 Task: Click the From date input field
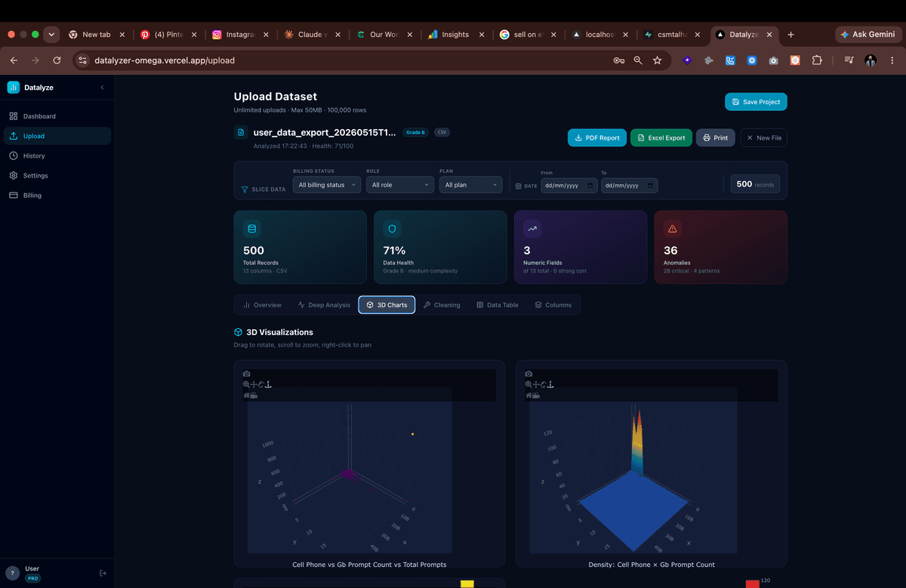click(569, 185)
